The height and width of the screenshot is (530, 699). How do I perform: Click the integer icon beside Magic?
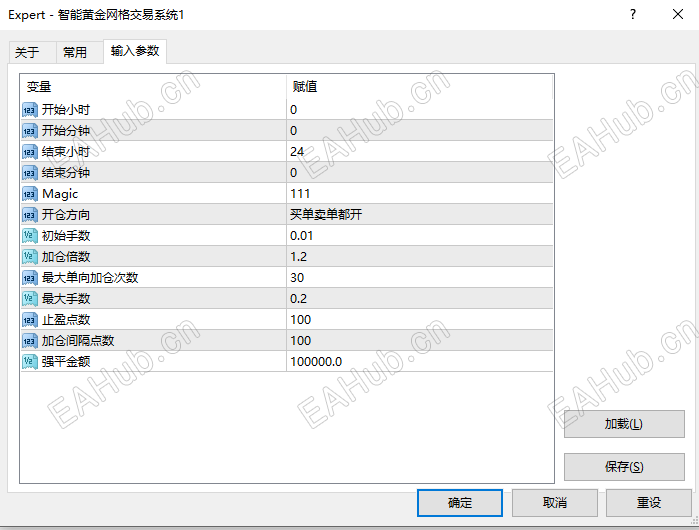point(30,194)
